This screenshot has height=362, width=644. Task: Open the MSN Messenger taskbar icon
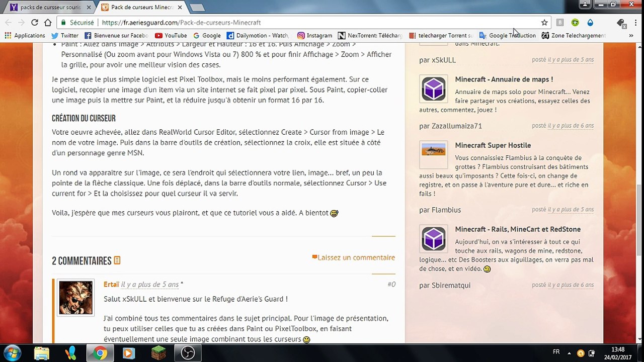click(x=71, y=353)
